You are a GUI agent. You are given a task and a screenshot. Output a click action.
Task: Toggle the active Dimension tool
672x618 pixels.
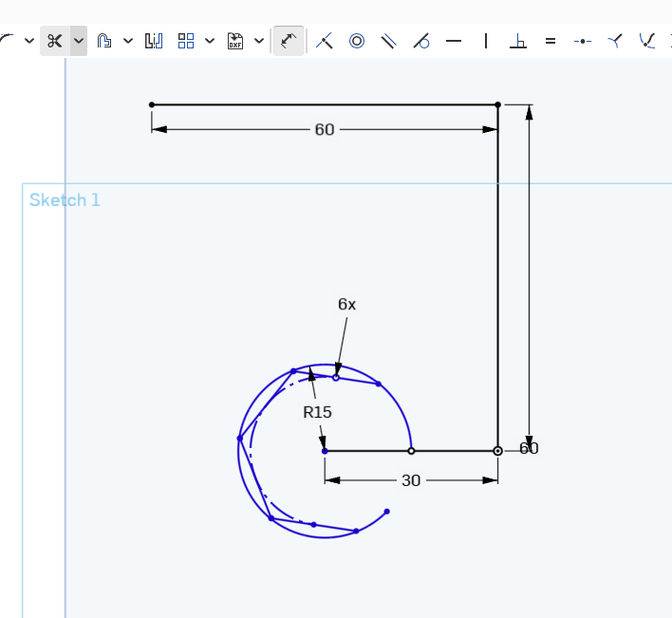click(289, 41)
